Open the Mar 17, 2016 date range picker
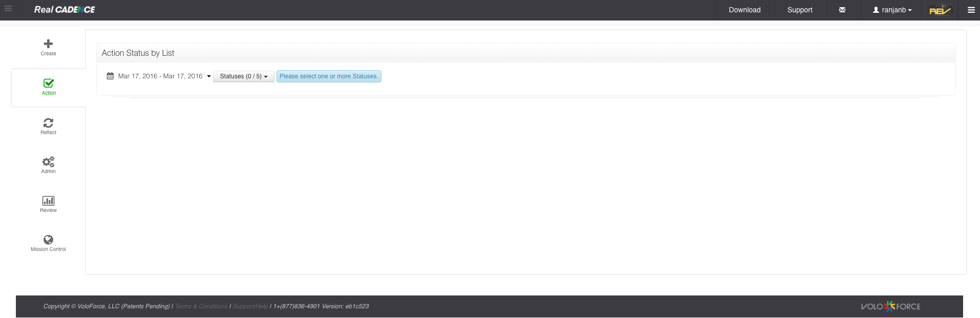The height and width of the screenshot is (318, 980). (x=160, y=76)
